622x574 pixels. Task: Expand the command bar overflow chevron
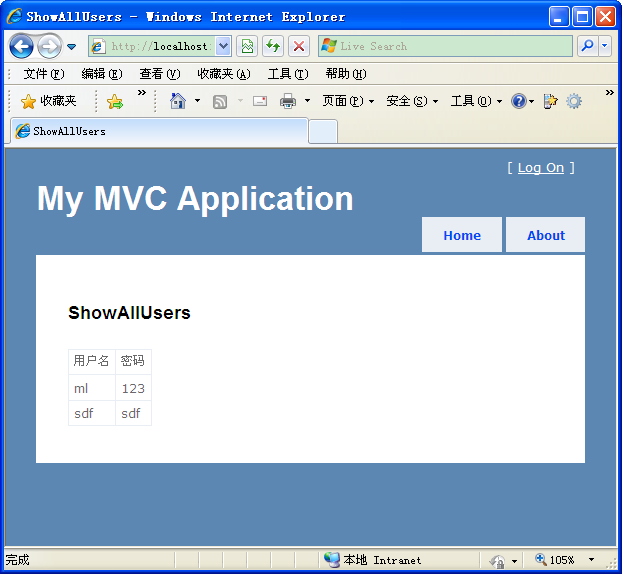tap(610, 93)
